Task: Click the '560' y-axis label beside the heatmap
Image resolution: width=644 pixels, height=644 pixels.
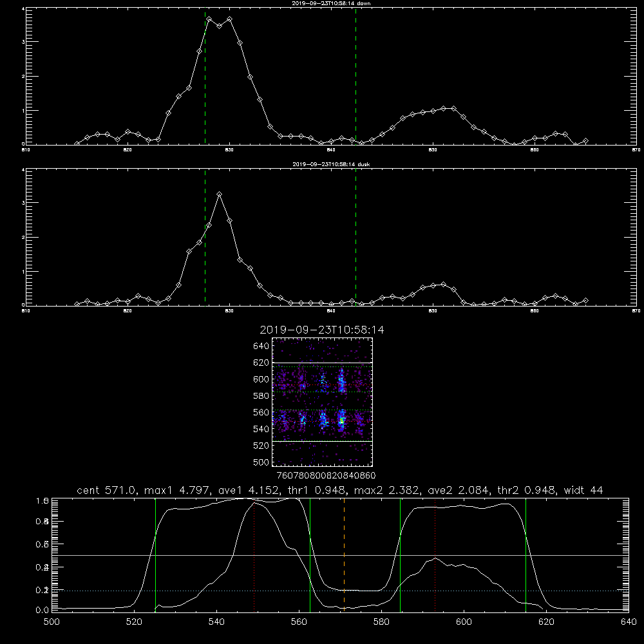Action: [261, 412]
